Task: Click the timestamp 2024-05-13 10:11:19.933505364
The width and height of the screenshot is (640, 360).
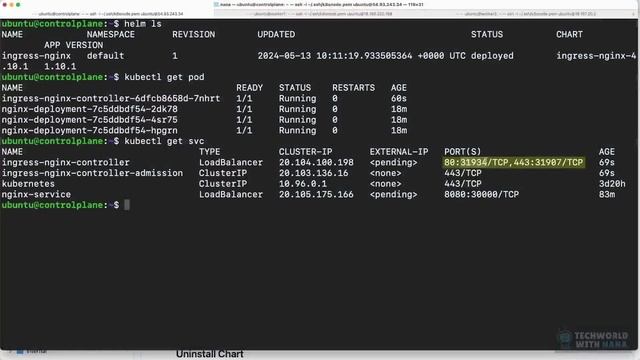Action: coord(335,56)
